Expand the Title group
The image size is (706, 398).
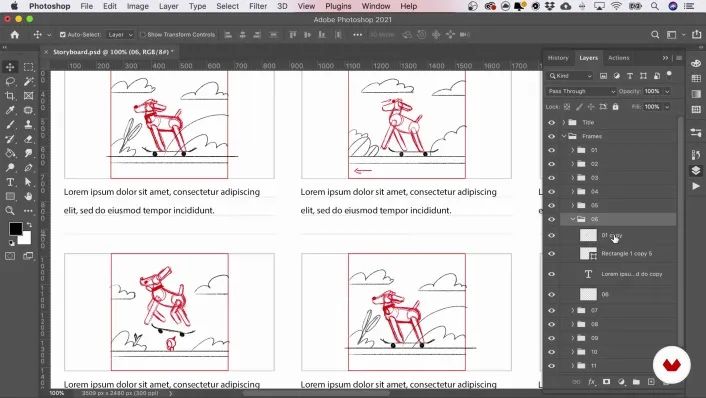click(563, 122)
